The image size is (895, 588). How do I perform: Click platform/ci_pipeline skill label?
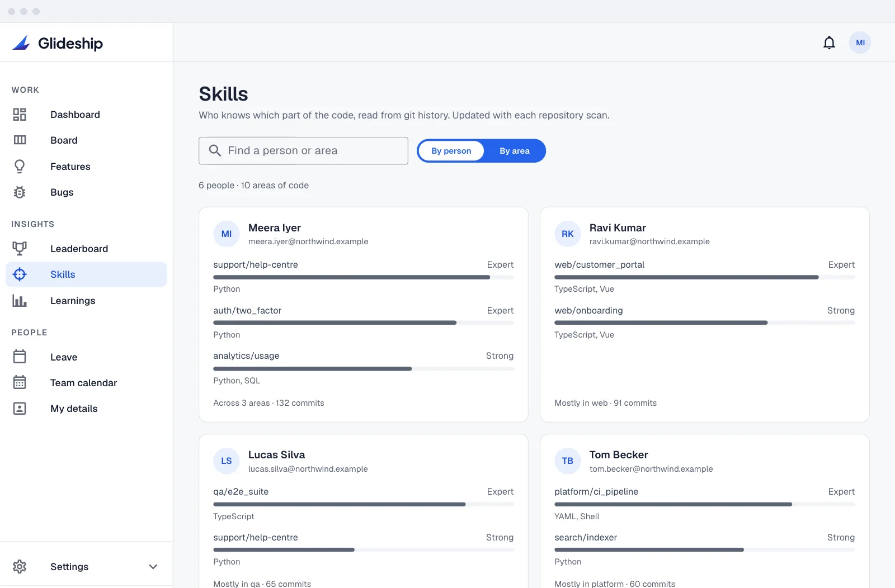[x=596, y=491]
